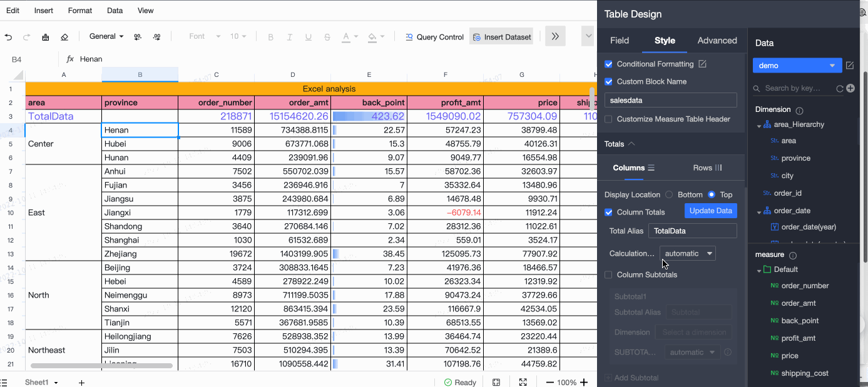Open the sheet list icon at bottom left
Image resolution: width=868 pixels, height=387 pixels.
pos(3,382)
